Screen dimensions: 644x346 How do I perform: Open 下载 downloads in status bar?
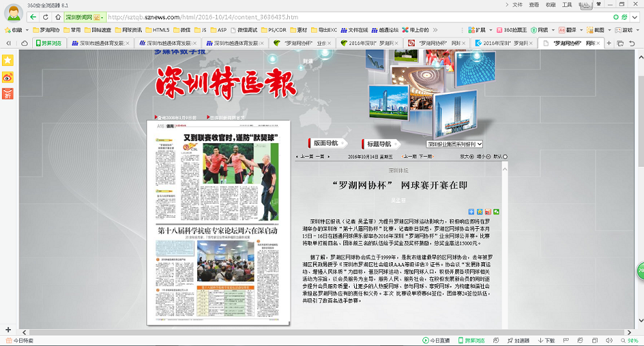click(546, 341)
